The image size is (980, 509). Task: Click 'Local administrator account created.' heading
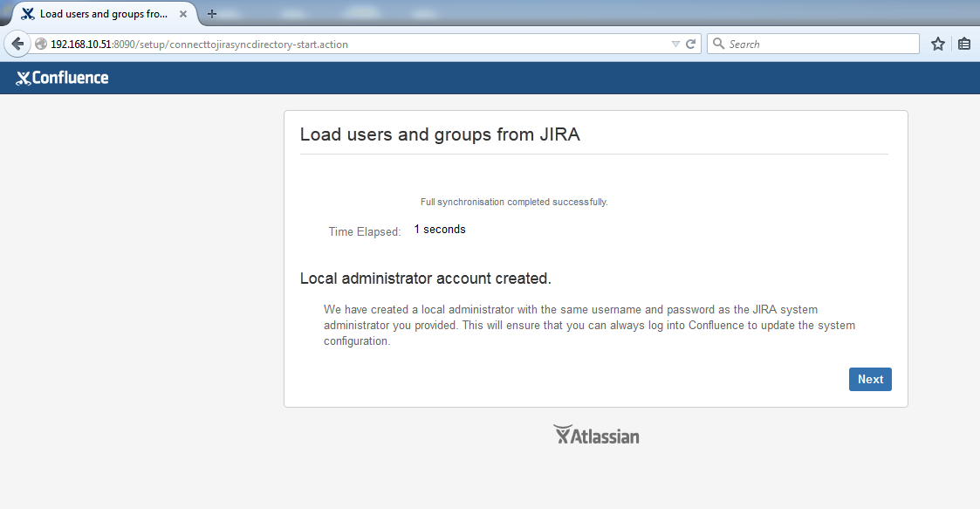point(426,279)
